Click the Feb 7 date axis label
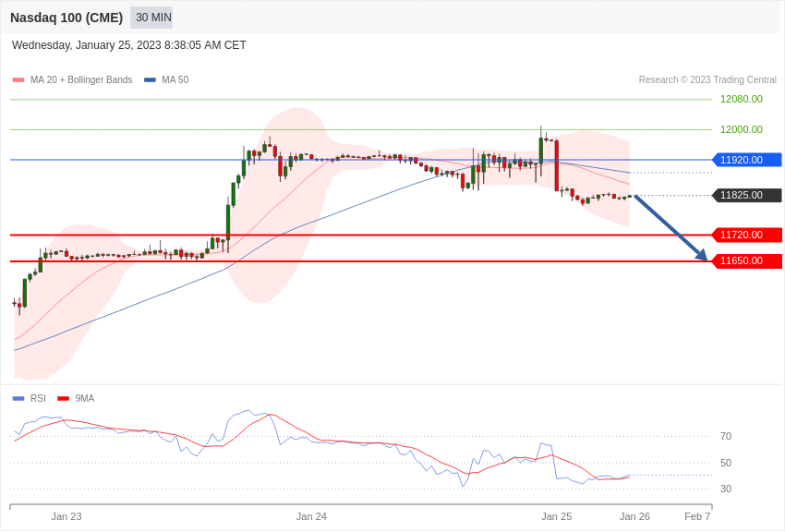 point(697,516)
